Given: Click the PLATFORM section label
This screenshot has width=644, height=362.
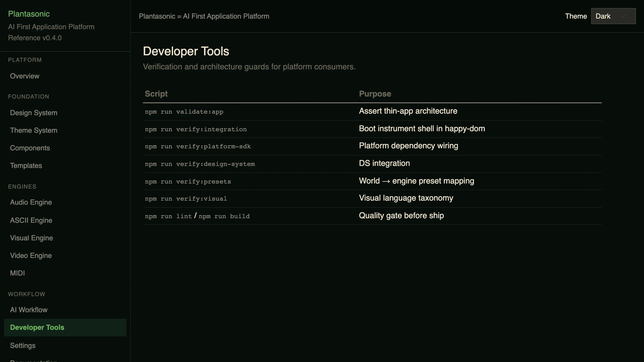Looking at the screenshot, I should tap(25, 60).
